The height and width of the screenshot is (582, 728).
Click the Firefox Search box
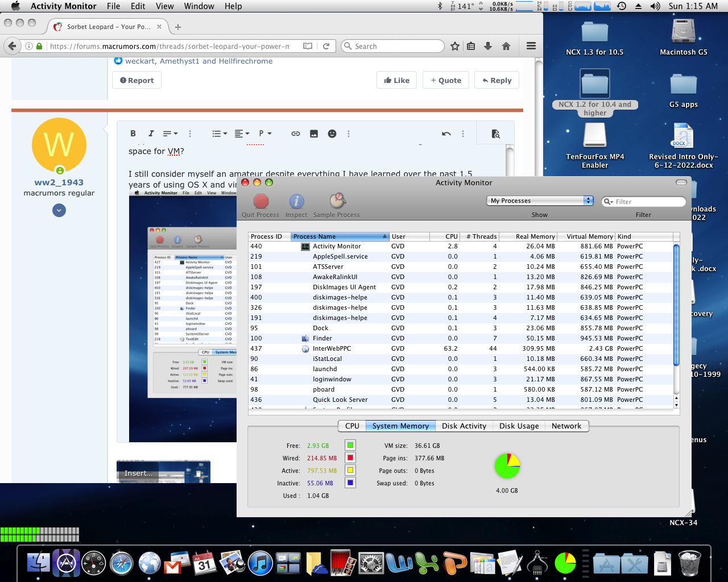pos(392,46)
